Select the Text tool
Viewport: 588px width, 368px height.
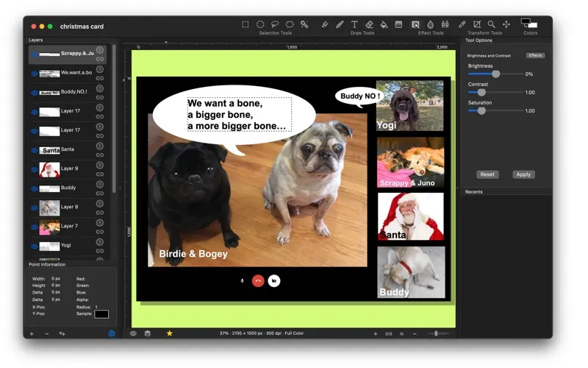(354, 24)
